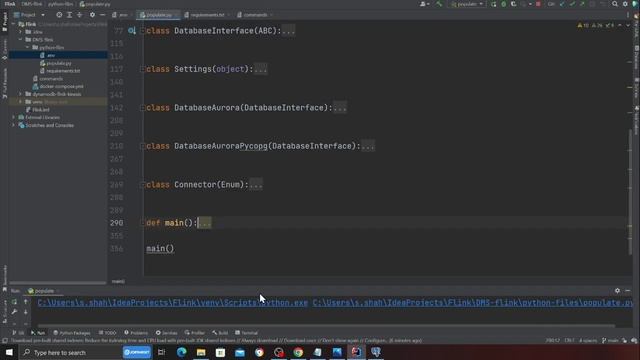This screenshot has height=360, width=640.
Task: Click the rerun icon in Run panel
Action: (x=15, y=302)
